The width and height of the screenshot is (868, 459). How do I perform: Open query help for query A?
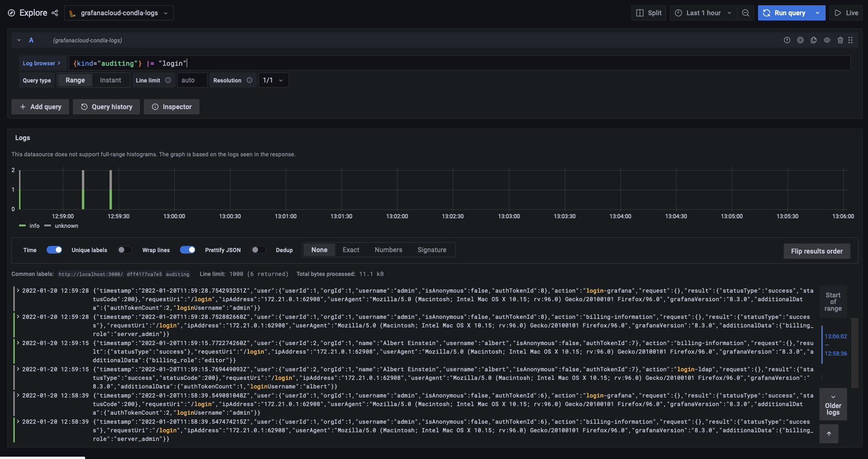[x=787, y=41]
